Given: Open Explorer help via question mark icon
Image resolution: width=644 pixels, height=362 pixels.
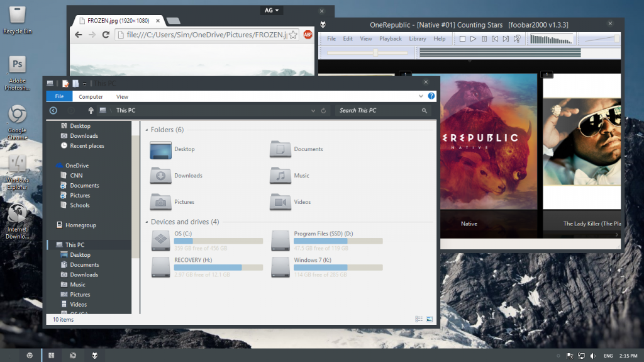Looking at the screenshot, I should tap(431, 96).
